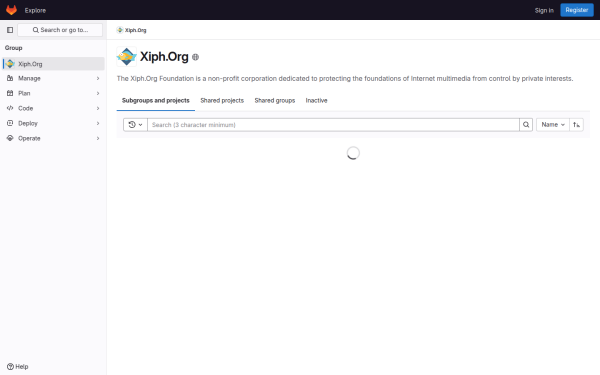
Task: Expand the Deploy section chevron
Action: (x=98, y=123)
